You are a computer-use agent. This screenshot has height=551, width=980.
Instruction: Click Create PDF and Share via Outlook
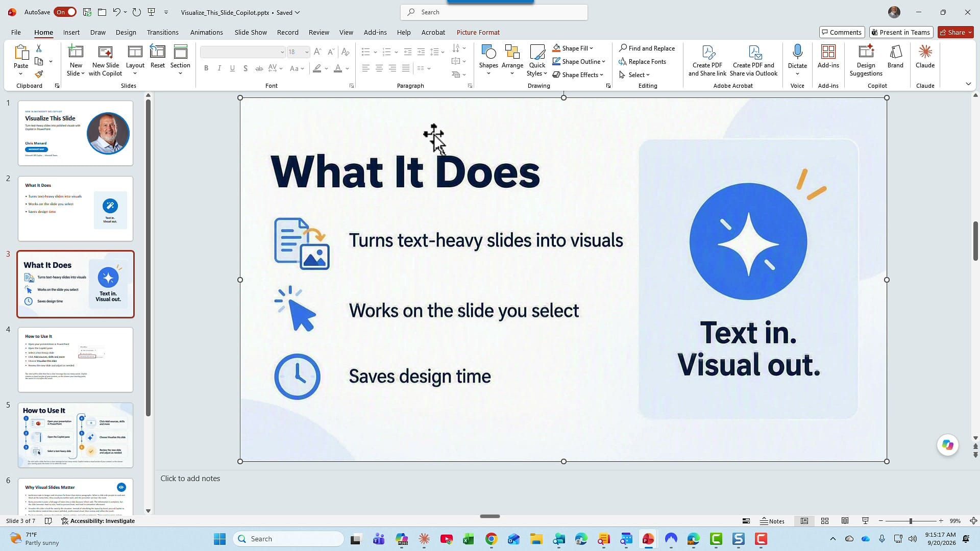753,61
